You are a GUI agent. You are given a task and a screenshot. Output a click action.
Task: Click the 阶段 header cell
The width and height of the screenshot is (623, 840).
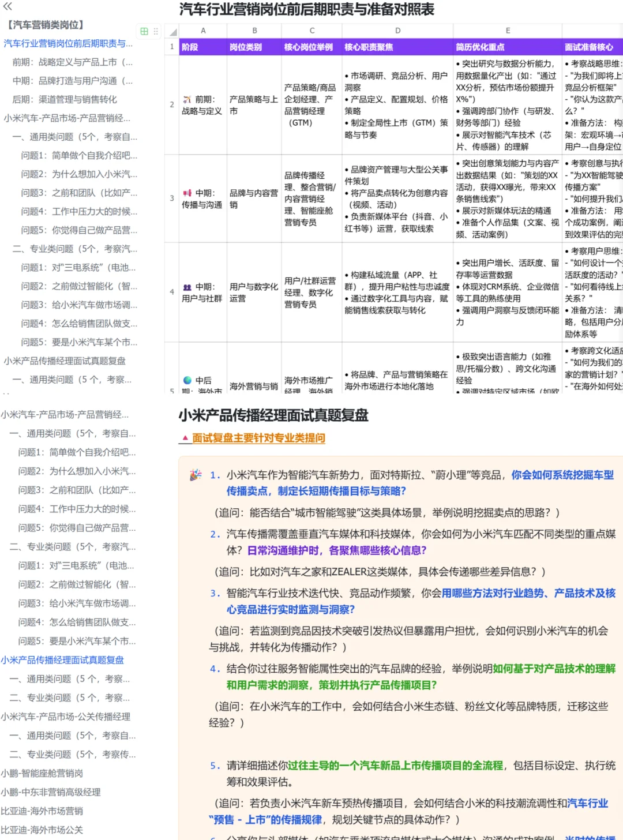click(202, 47)
